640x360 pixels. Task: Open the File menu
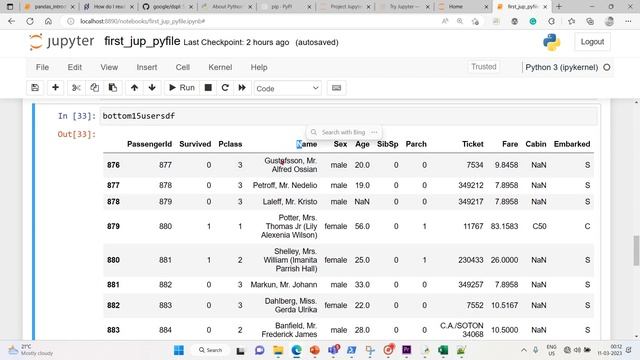pos(42,67)
